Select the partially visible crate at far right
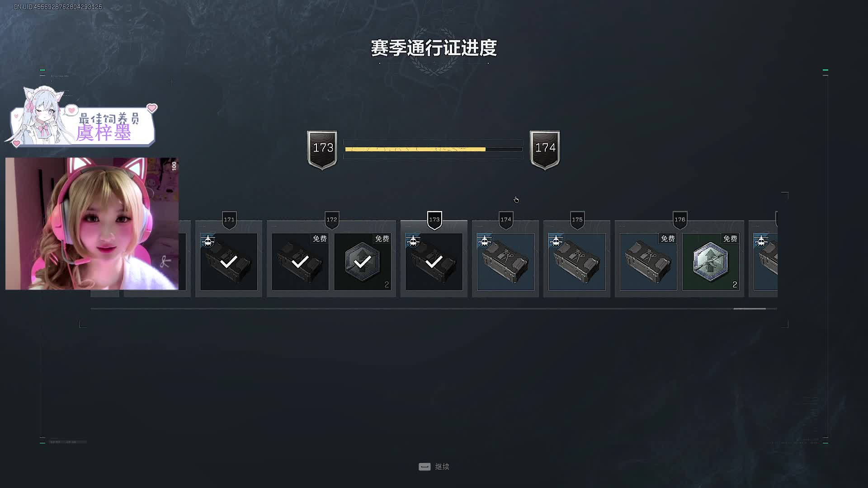Image resolution: width=868 pixels, height=488 pixels. tap(765, 262)
